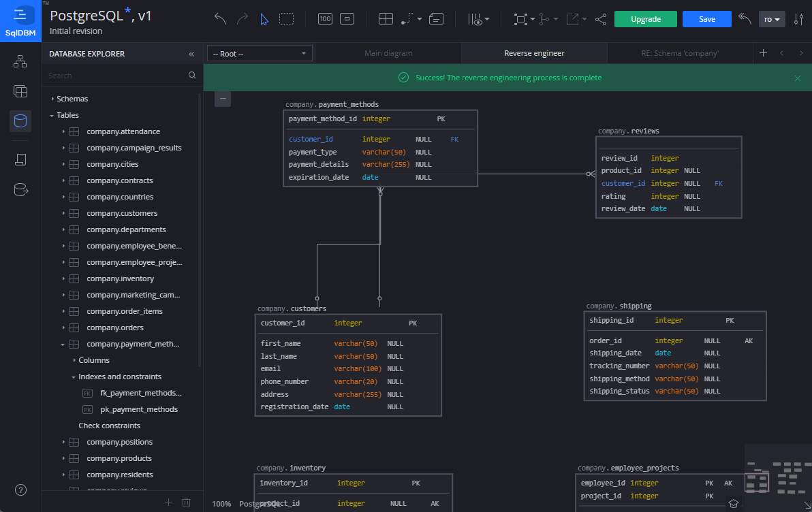Collapse the Database Explorer panel
The width and height of the screenshot is (812, 512).
coord(191,54)
